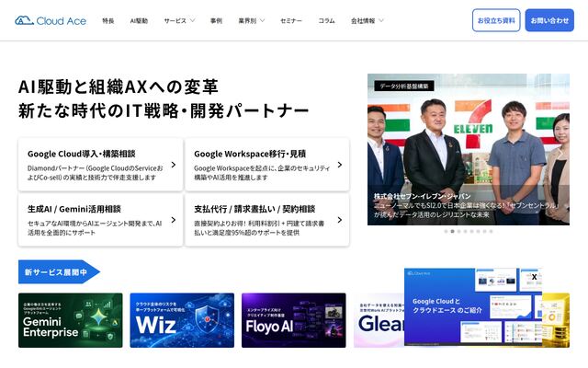Click the データ分析基盤構築 tag label
The width and height of the screenshot is (588, 368).
[404, 86]
